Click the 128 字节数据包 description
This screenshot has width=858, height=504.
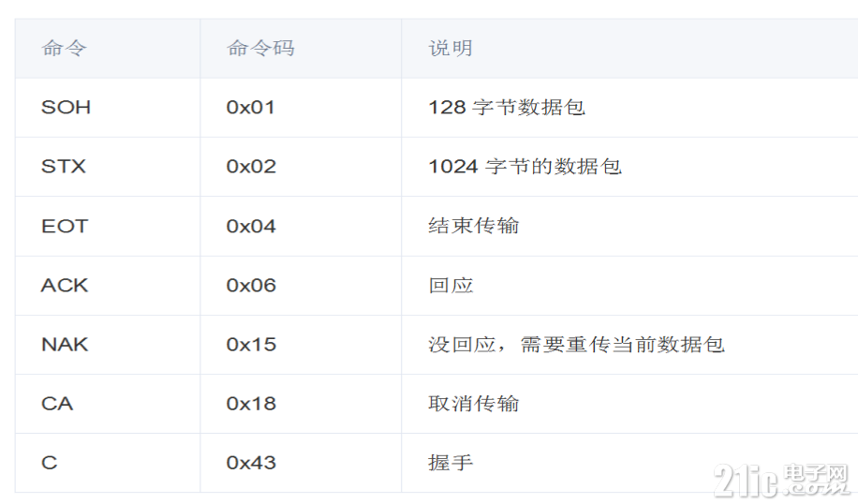(x=507, y=107)
